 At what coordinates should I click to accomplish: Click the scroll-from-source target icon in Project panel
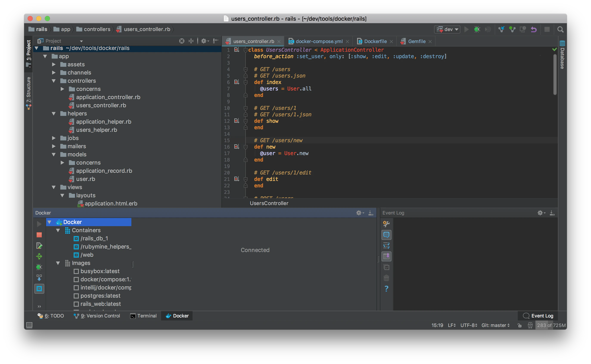(182, 41)
